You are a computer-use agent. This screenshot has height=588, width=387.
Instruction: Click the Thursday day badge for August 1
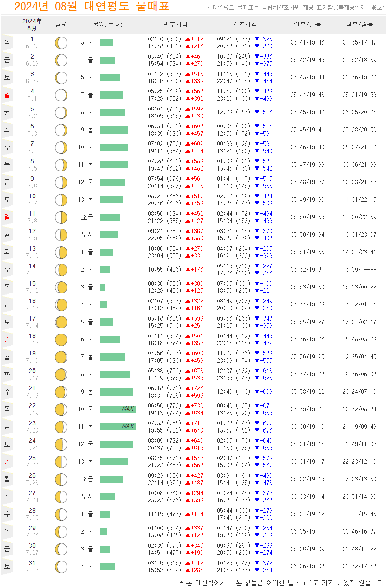click(7, 43)
